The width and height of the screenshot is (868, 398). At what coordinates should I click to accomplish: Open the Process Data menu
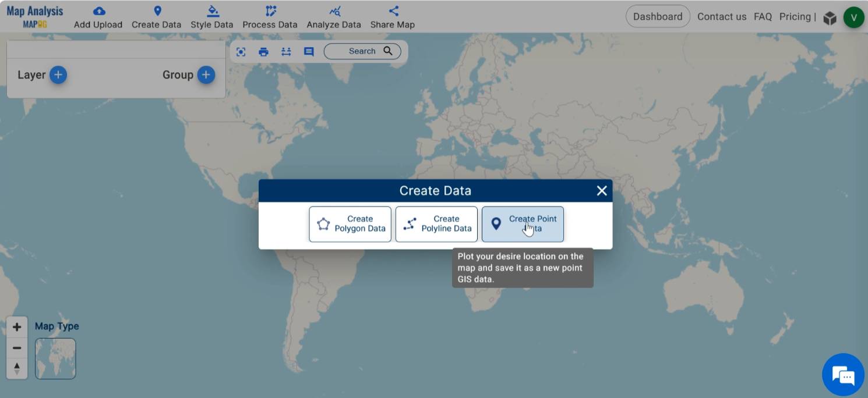(270, 17)
